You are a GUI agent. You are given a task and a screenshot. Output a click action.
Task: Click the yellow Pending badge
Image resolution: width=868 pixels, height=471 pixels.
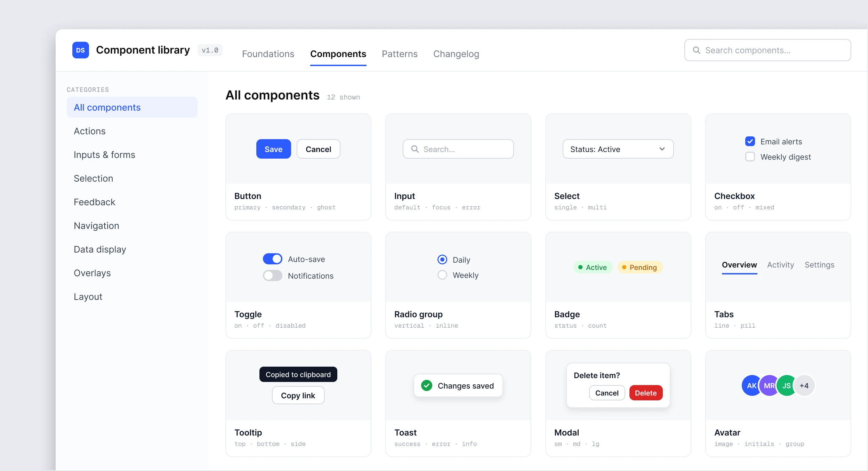click(640, 267)
